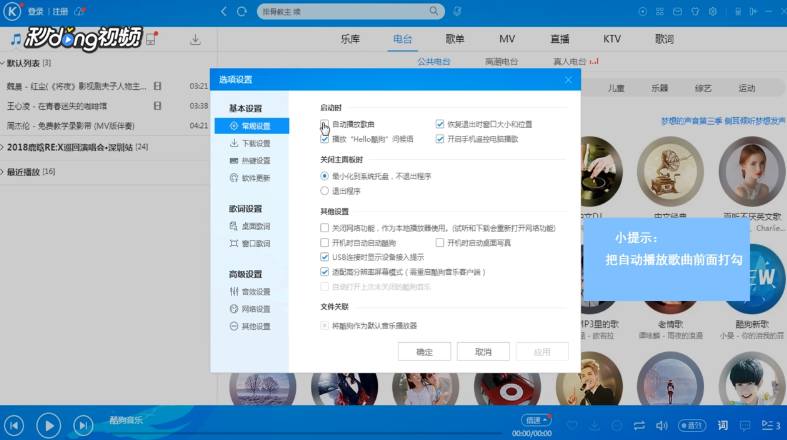
Task: Click the 注册 register link
Action: pos(60,12)
